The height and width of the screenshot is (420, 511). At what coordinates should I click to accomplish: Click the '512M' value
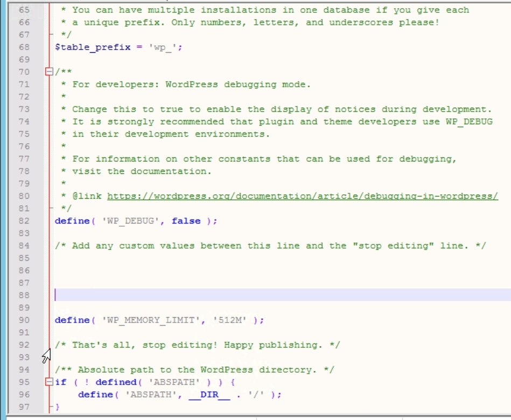[230, 320]
